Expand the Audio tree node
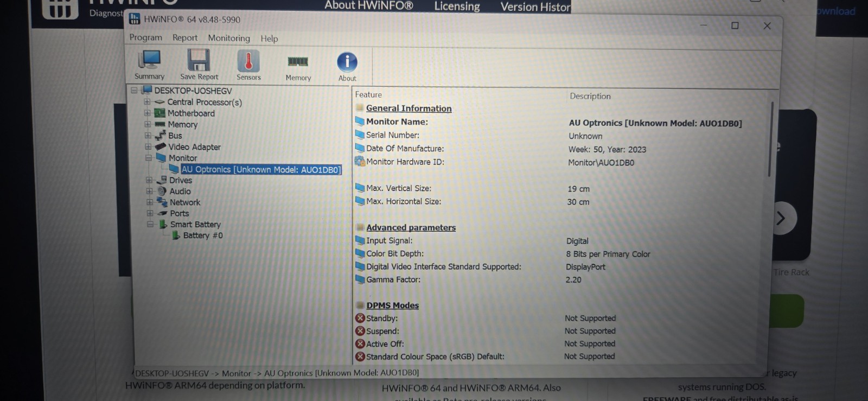This screenshot has height=401, width=868. click(149, 191)
